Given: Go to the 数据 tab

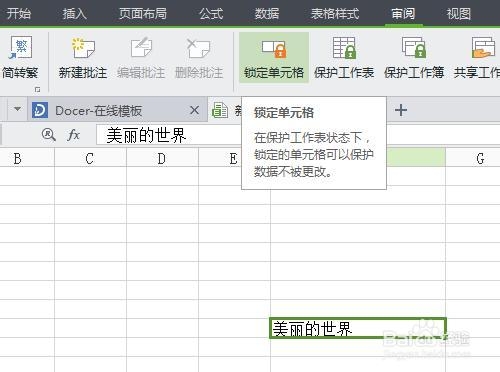Looking at the screenshot, I should pos(267,13).
